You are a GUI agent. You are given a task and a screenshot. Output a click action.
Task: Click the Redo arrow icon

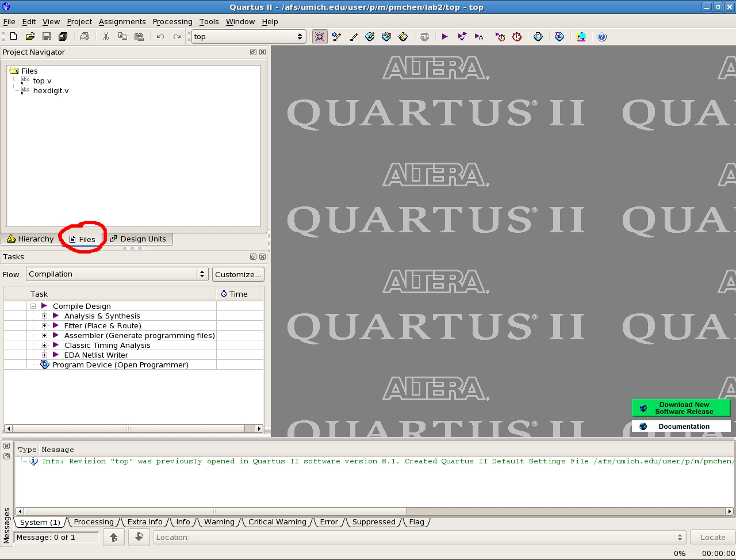click(x=177, y=37)
